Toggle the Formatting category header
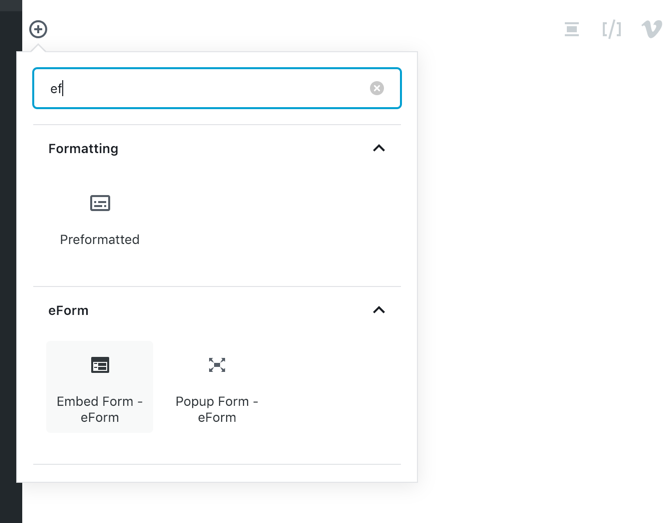 (217, 148)
